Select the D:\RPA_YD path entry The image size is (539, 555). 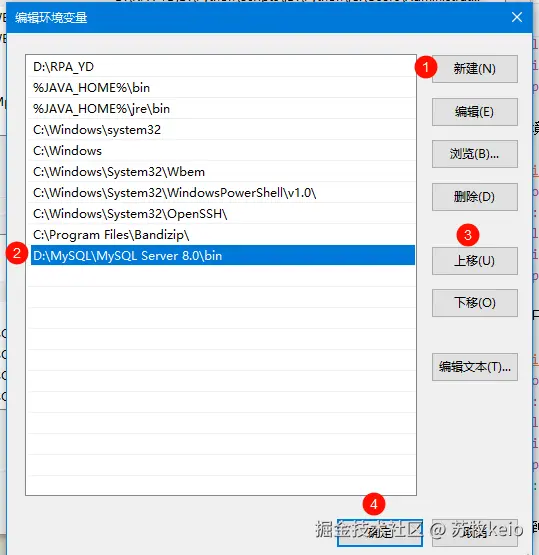tap(223, 67)
